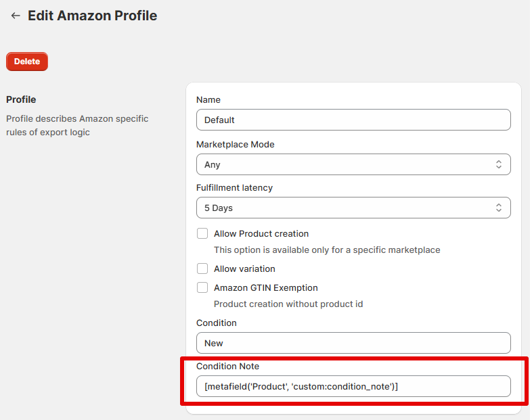Image resolution: width=532 pixels, height=420 pixels.
Task: Click the Condition Note metafield input
Action: [x=353, y=386]
